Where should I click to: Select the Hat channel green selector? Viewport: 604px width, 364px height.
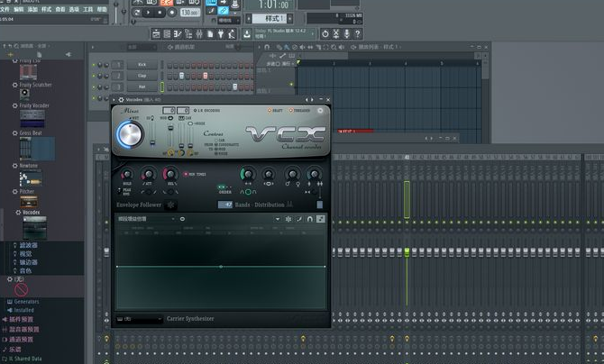[x=162, y=87]
